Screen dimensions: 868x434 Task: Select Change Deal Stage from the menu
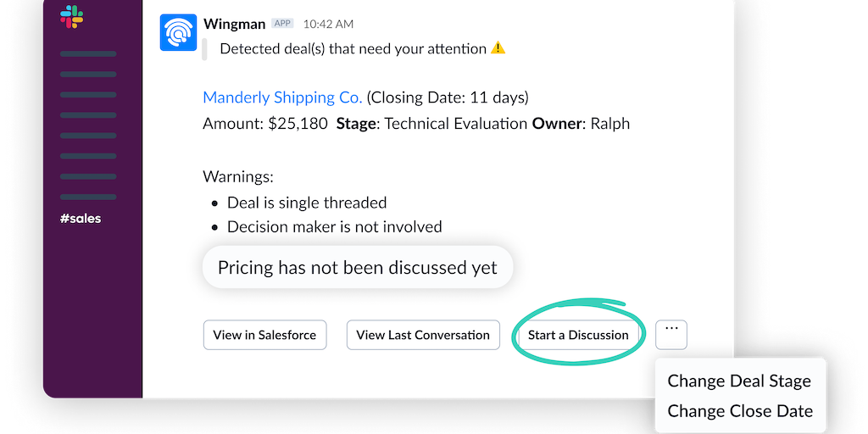coord(738,381)
